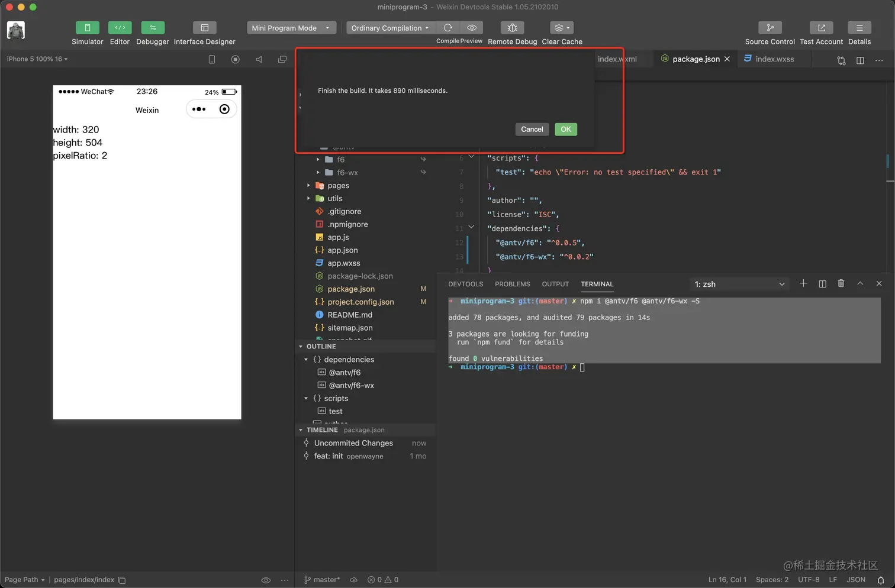Open the Ordinary Compilation dropdown
Image resolution: width=895 pixels, height=588 pixels.
391,28
